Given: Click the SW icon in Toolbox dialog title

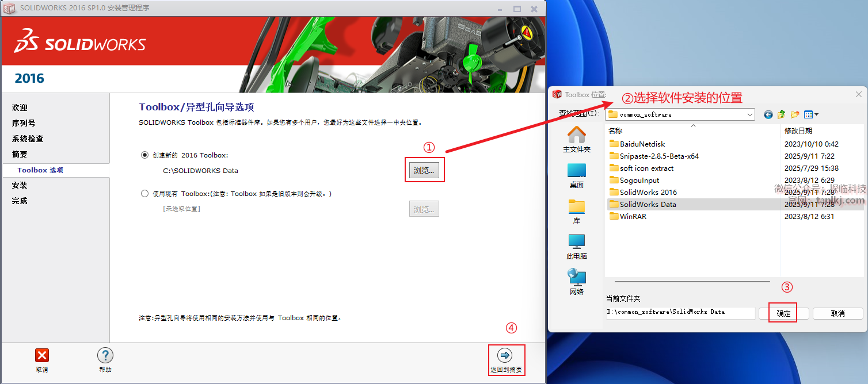Looking at the screenshot, I should pyautogui.click(x=557, y=94).
